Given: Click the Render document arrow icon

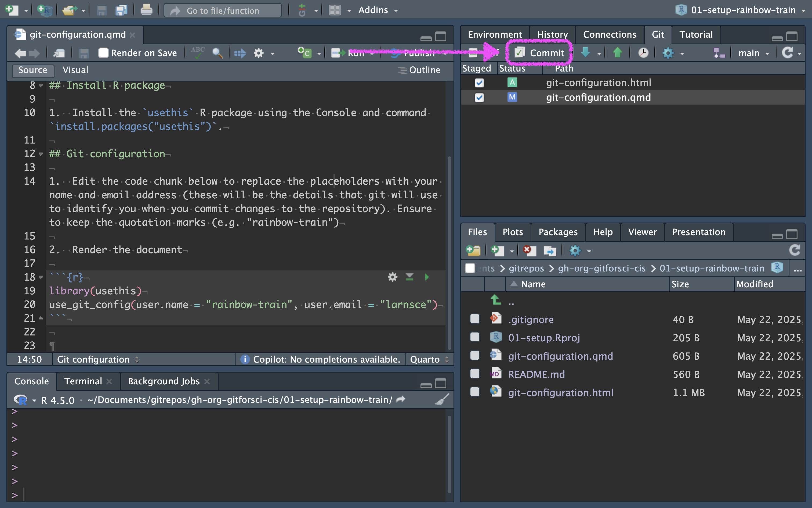Looking at the screenshot, I should point(240,53).
